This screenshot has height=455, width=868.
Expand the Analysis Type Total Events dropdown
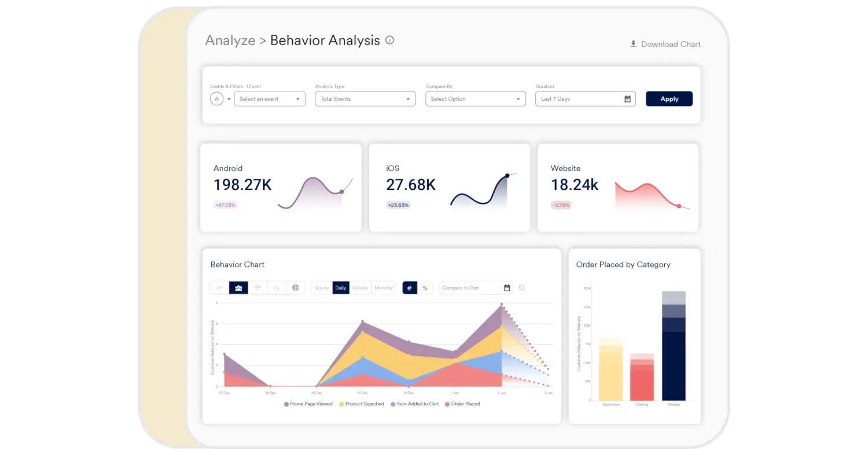pyautogui.click(x=365, y=99)
